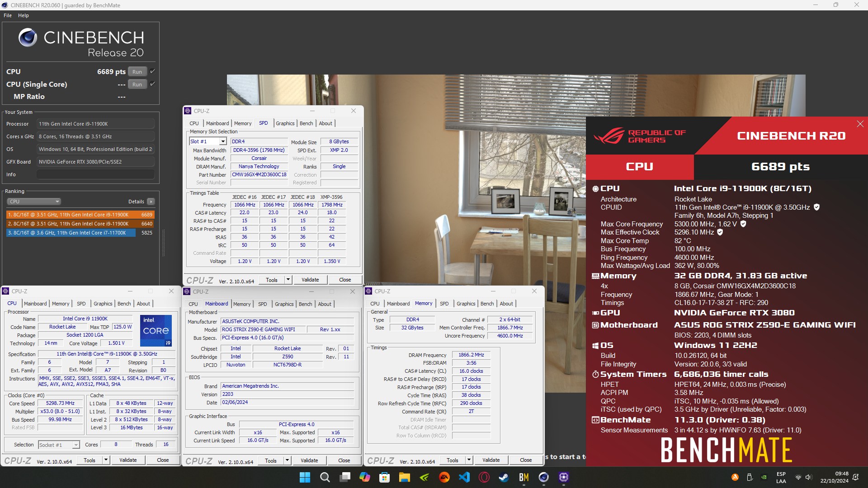Open File Explorer from taskbar

[404, 477]
